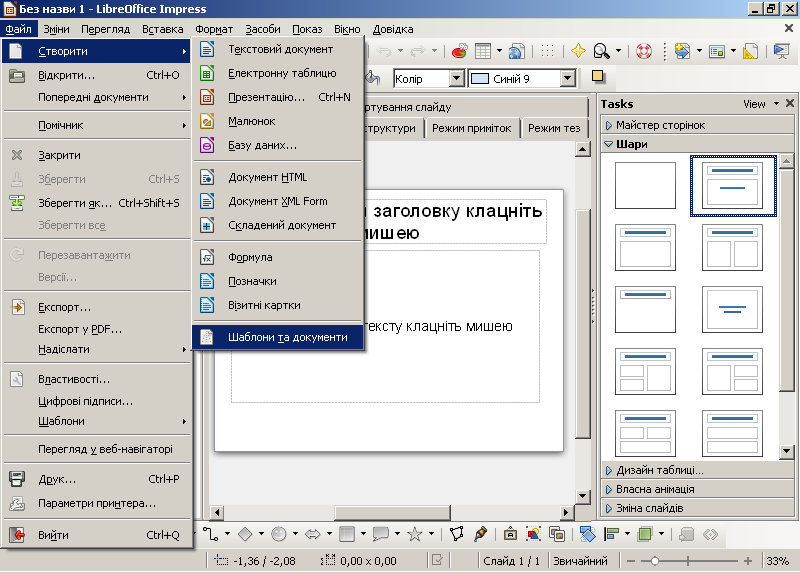
Task: Click the zoom out minus button
Action: click(x=631, y=561)
